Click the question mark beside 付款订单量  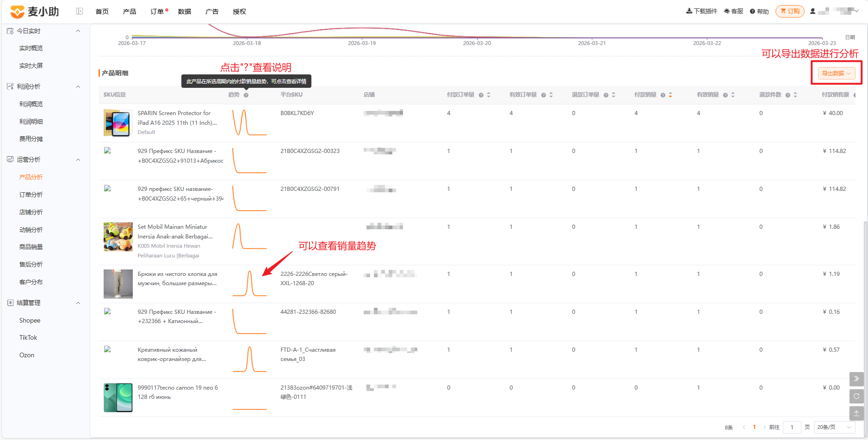481,95
